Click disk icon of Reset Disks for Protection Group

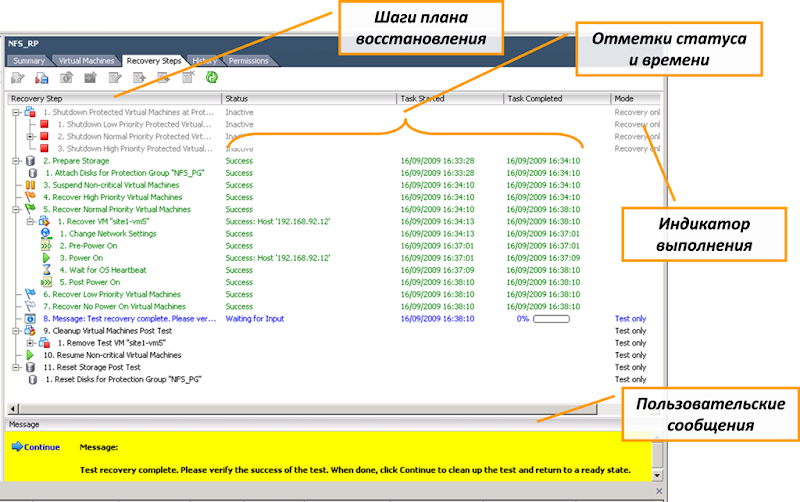[33, 380]
